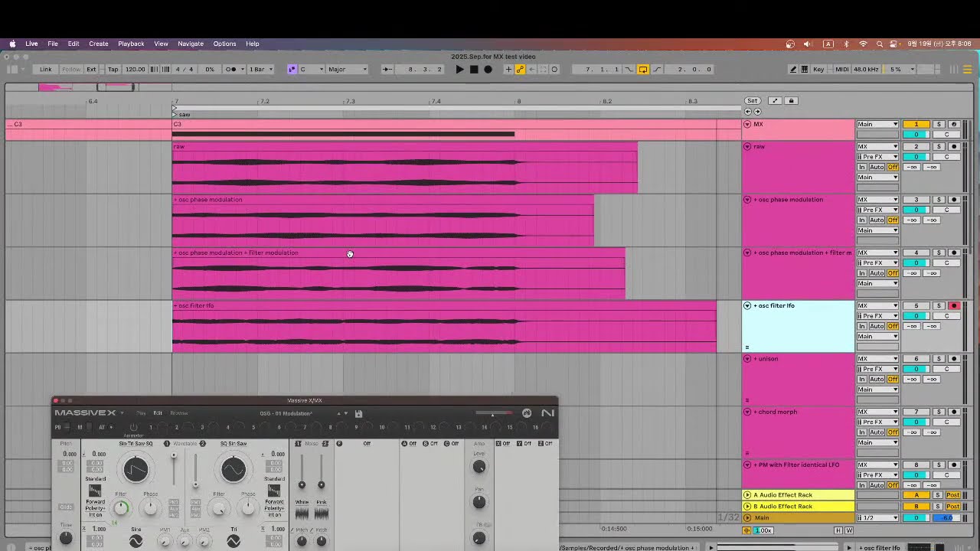Image resolution: width=980 pixels, height=551 pixels.
Task: Open raw track input MX dropdown
Action: coord(877,146)
